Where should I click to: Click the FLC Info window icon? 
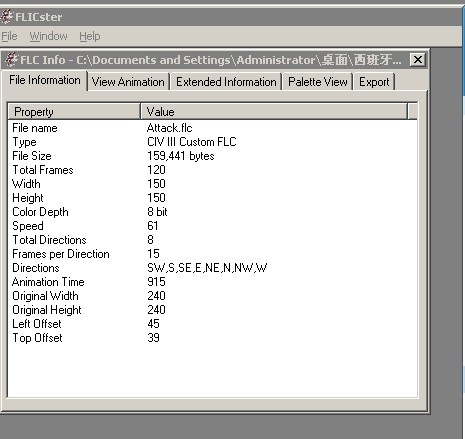click(12, 60)
